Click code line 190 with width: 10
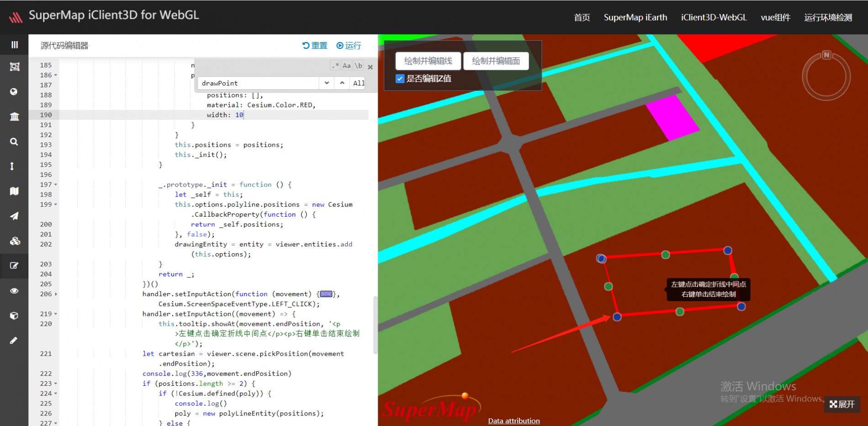The height and width of the screenshot is (426, 868). 214,115
